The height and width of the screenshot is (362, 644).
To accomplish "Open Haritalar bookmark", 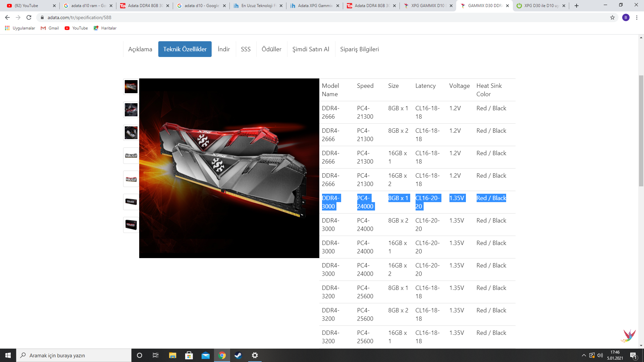I will (105, 28).
